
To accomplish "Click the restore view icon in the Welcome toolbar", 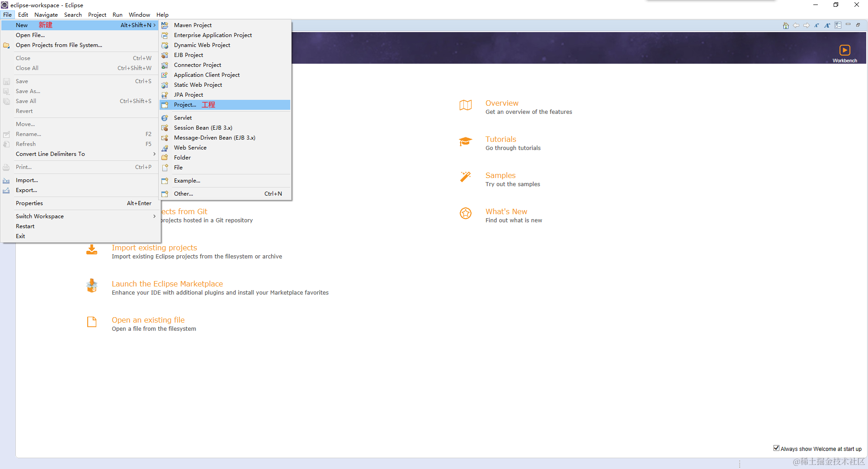I will pos(858,25).
